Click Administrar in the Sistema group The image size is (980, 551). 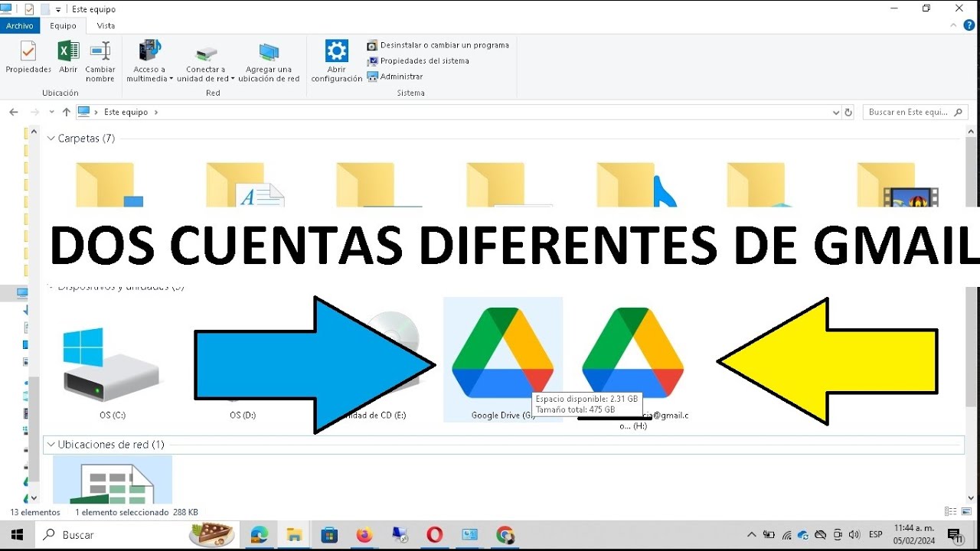(x=395, y=77)
